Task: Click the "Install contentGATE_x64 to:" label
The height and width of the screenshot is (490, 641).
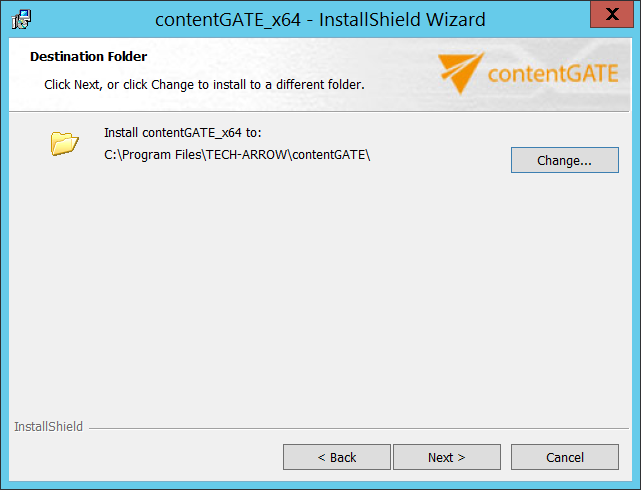Action: click(182, 132)
